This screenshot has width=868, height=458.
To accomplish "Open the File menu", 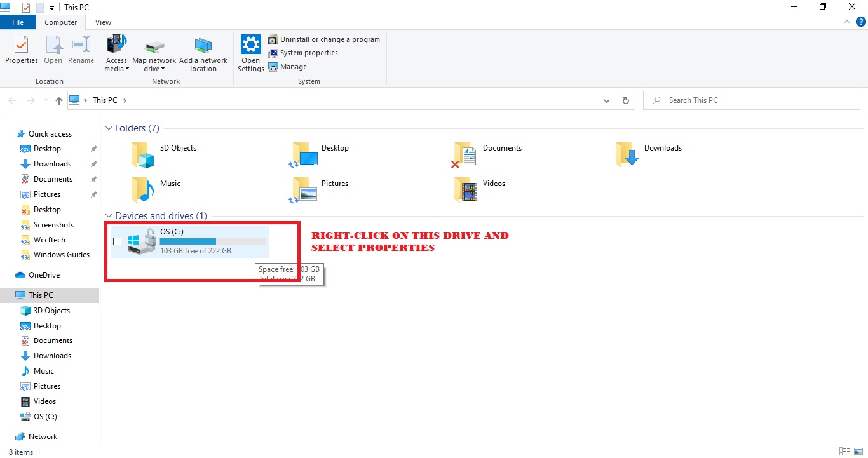I will click(18, 22).
